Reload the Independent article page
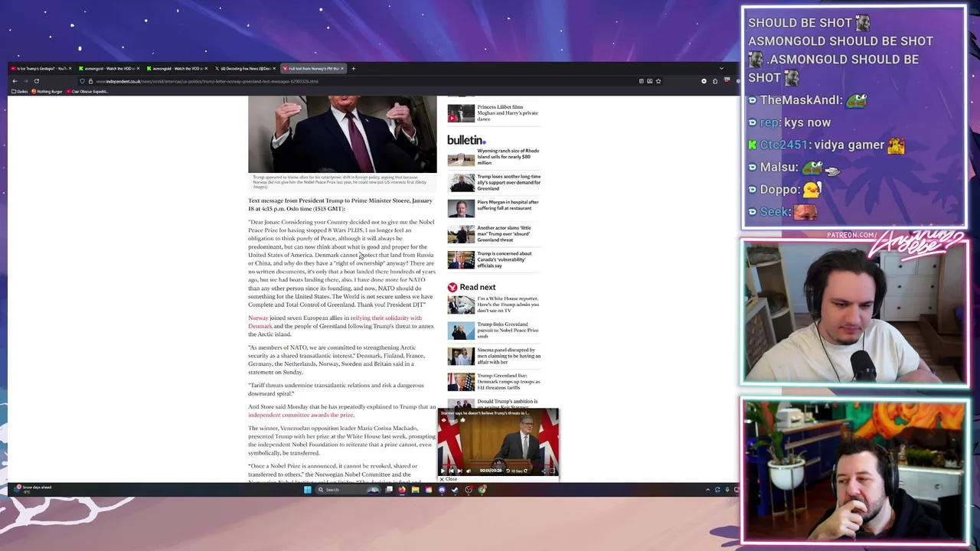The height and width of the screenshot is (551, 980). [36, 81]
